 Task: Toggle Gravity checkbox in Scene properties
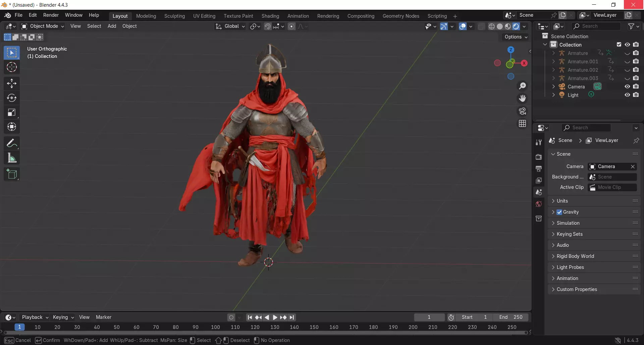pos(559,212)
